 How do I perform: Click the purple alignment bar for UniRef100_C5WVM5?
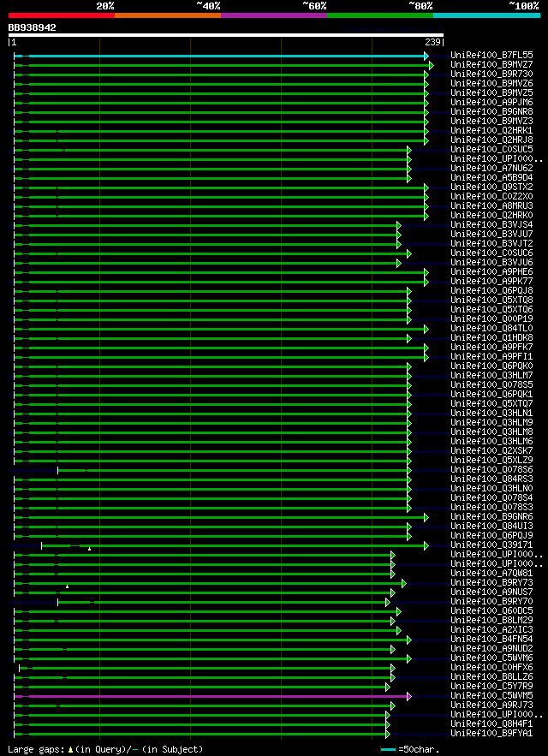point(211,696)
